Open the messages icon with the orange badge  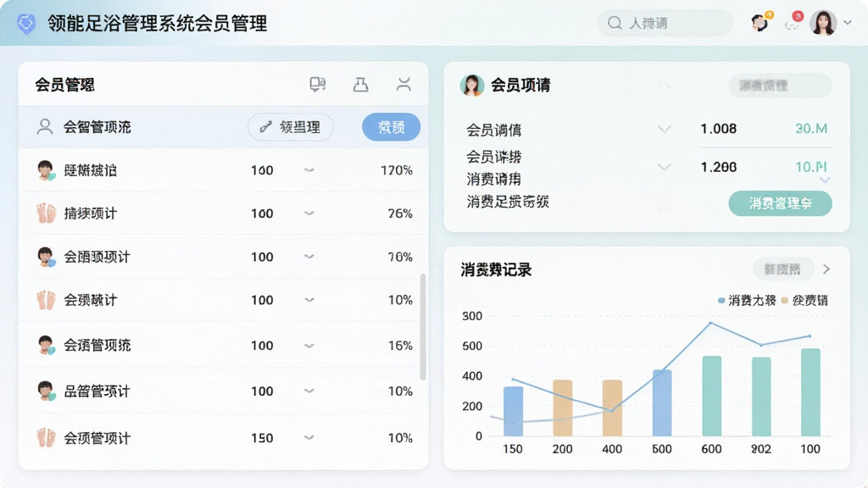(x=761, y=22)
